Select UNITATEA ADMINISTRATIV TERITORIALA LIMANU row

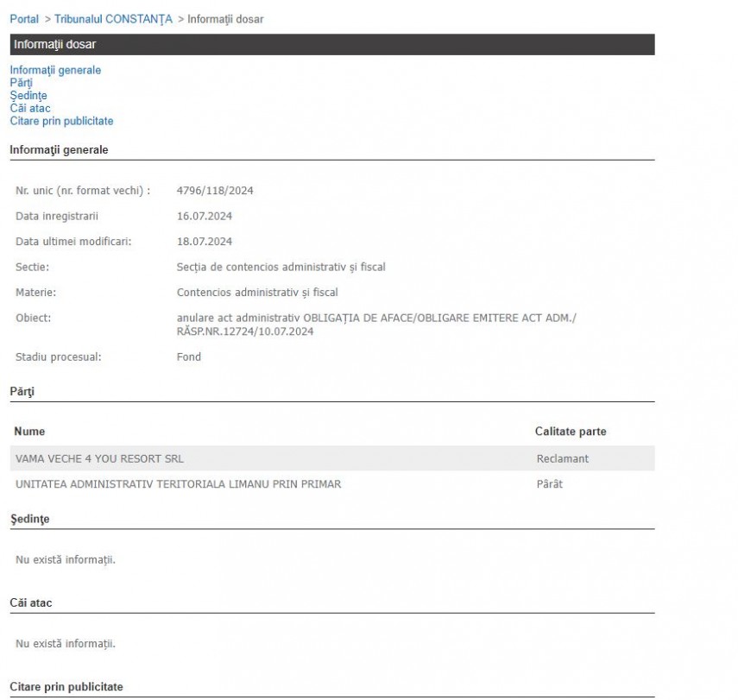[332, 484]
